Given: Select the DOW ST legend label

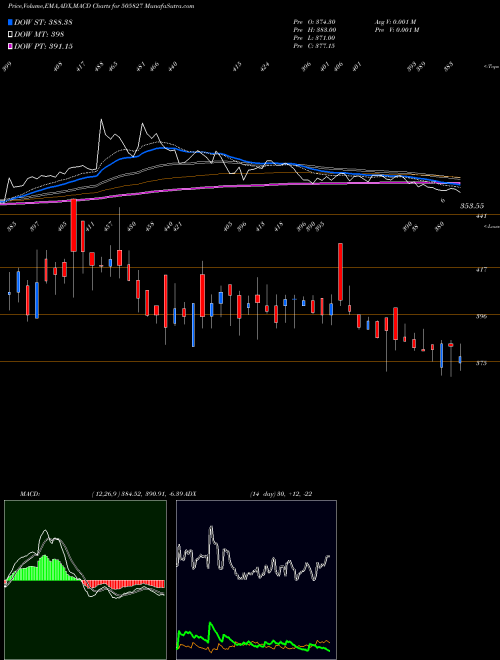Looking at the screenshot, I should [43, 22].
